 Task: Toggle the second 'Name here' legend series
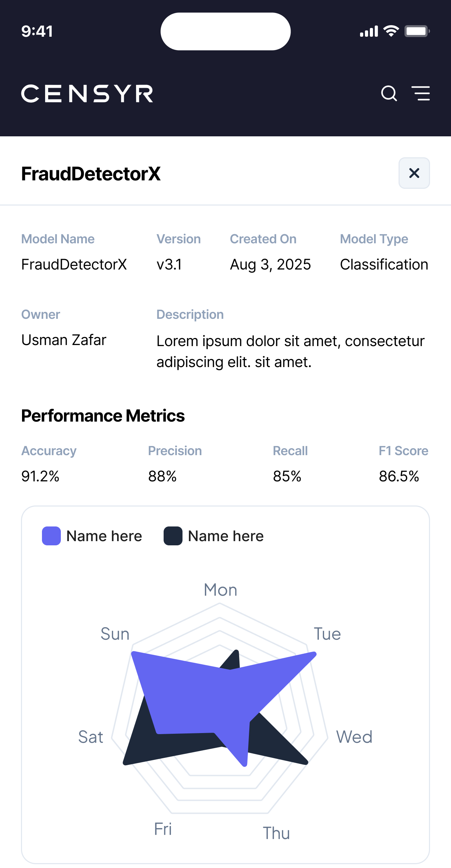226,536
